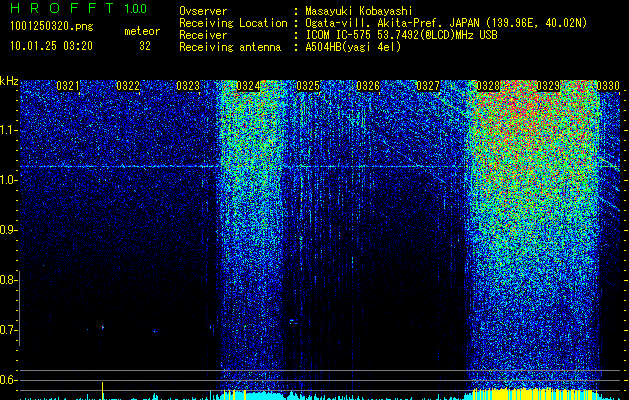629x400 pixels.
Task: Click the Receiving antenna label
Action: (230, 47)
